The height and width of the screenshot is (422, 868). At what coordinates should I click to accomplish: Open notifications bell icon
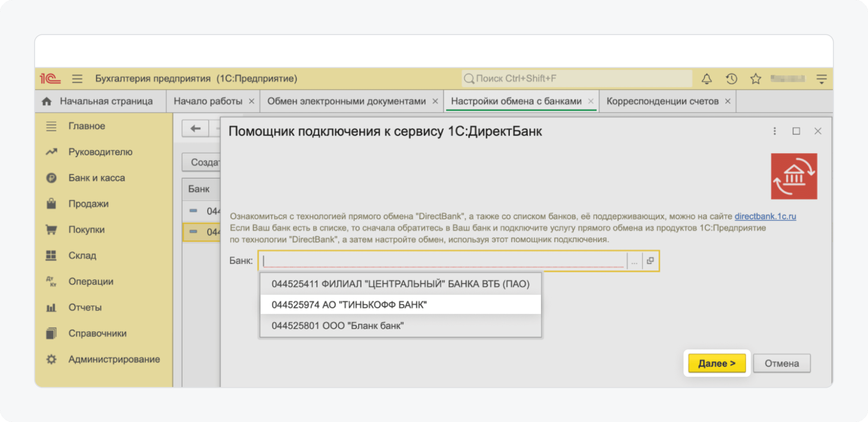point(707,79)
